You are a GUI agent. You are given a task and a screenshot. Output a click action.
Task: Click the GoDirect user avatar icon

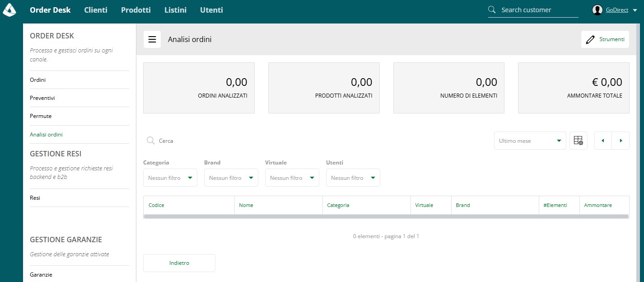tap(597, 10)
